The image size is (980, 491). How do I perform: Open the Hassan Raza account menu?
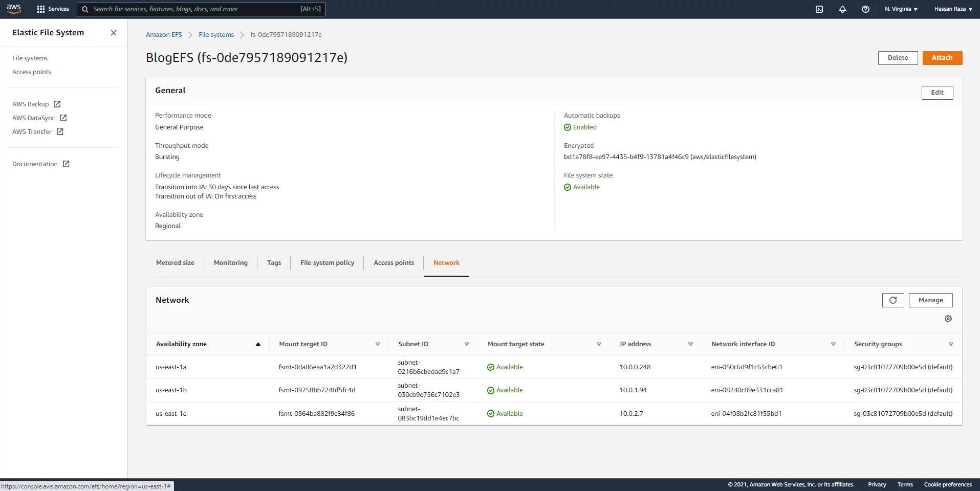[953, 9]
